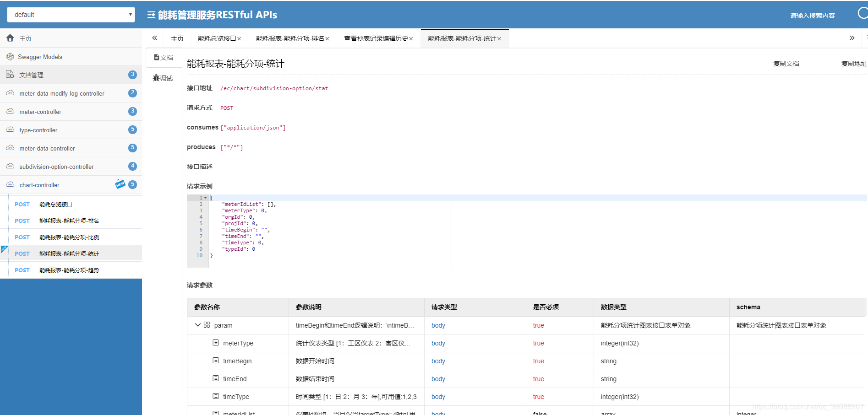Switch to 查看抄表记录编辑历史 tab

click(376, 38)
